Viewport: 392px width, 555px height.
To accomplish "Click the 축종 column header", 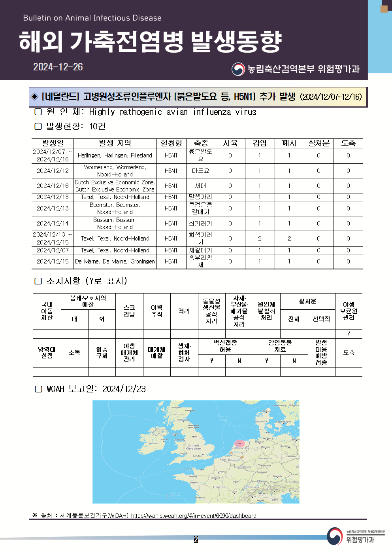I will (201, 143).
